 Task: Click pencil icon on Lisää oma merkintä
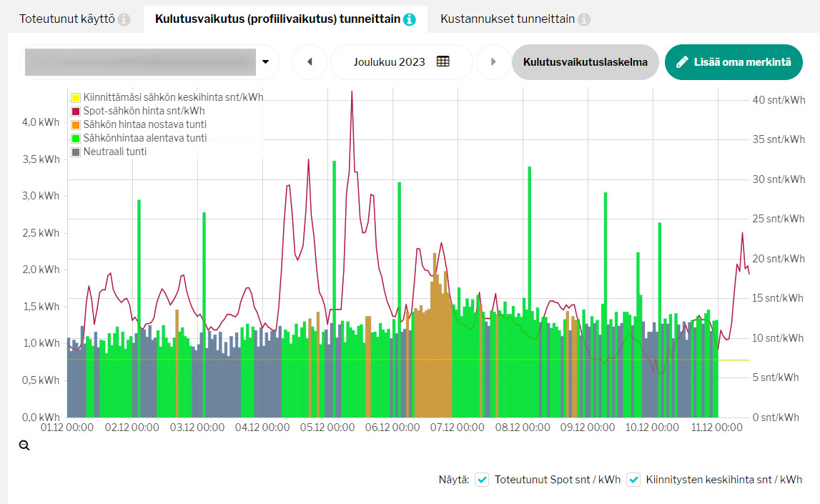[682, 62]
